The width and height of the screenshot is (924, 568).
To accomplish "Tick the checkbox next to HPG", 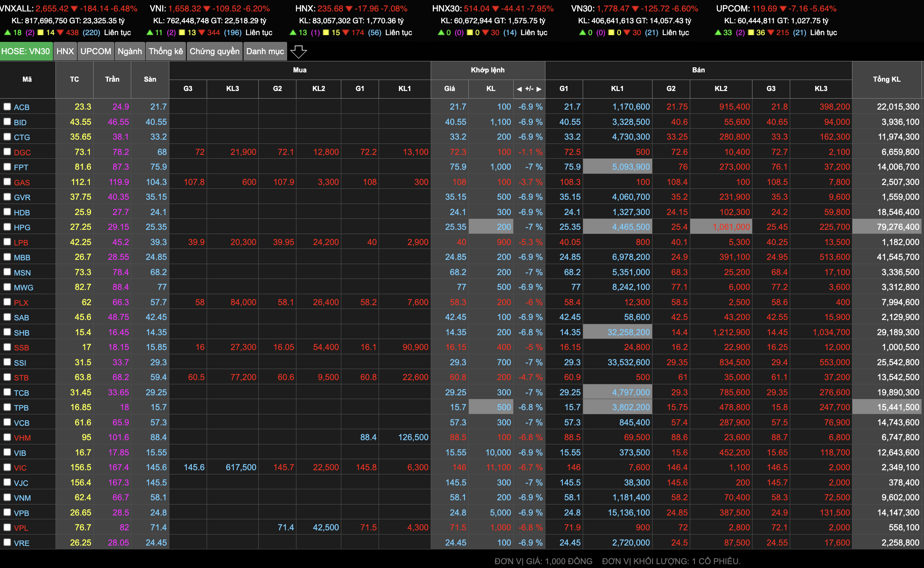I will [7, 227].
